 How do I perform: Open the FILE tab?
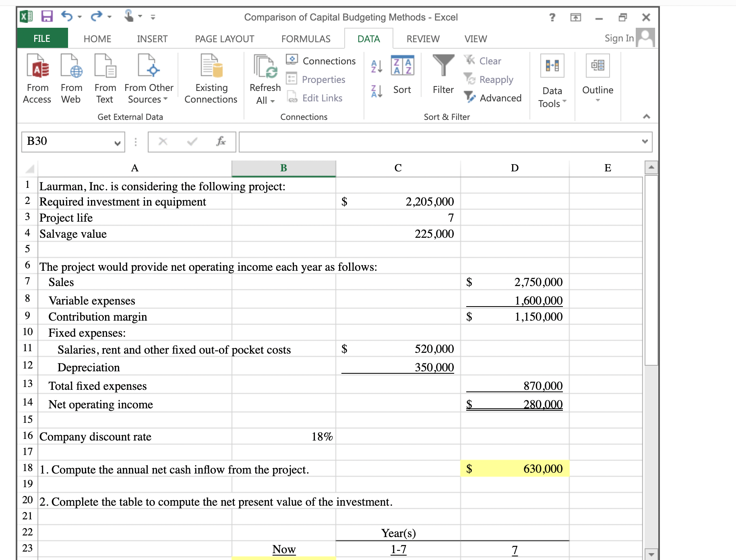[42, 39]
